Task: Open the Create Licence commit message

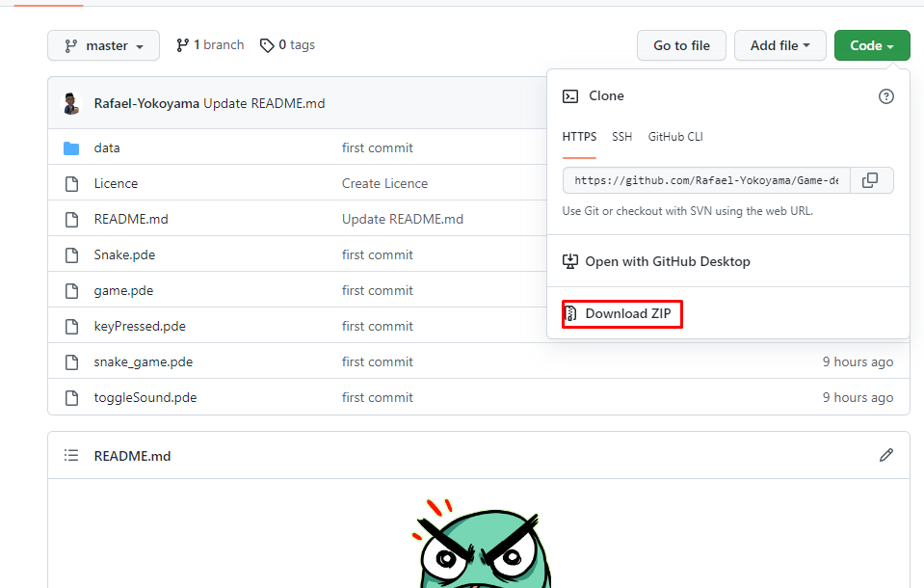Action: click(x=384, y=183)
